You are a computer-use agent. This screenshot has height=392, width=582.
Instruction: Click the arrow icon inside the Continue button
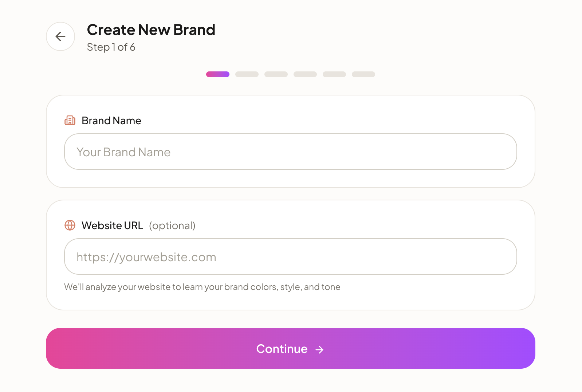click(319, 349)
